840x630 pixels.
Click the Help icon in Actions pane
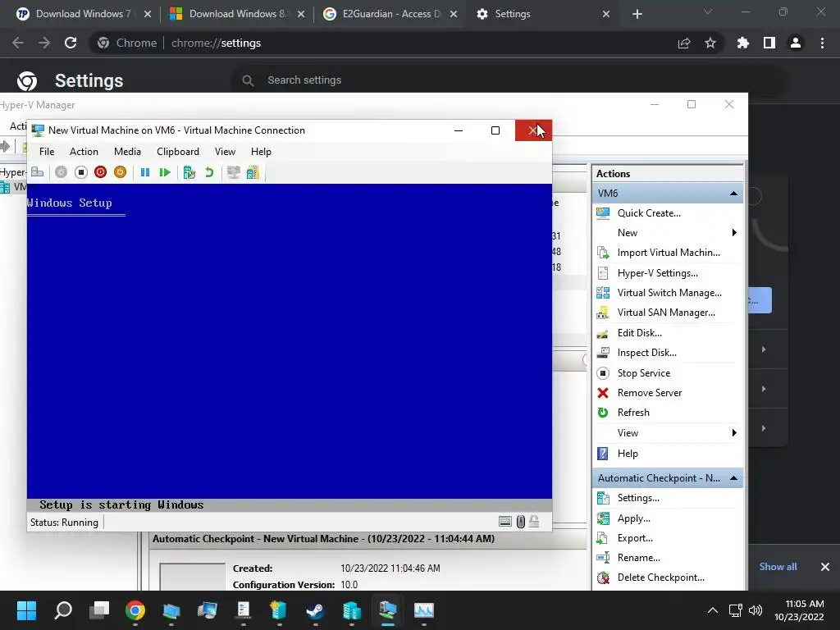(603, 453)
